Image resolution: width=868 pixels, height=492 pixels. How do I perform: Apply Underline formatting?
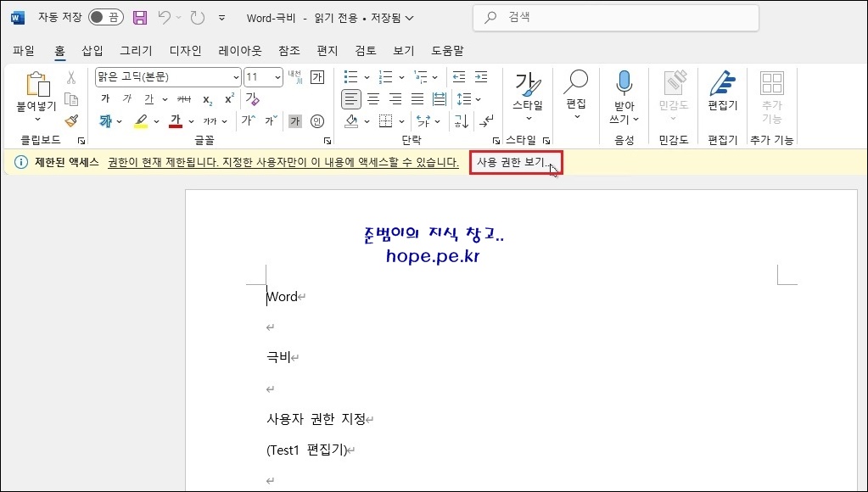(x=149, y=99)
